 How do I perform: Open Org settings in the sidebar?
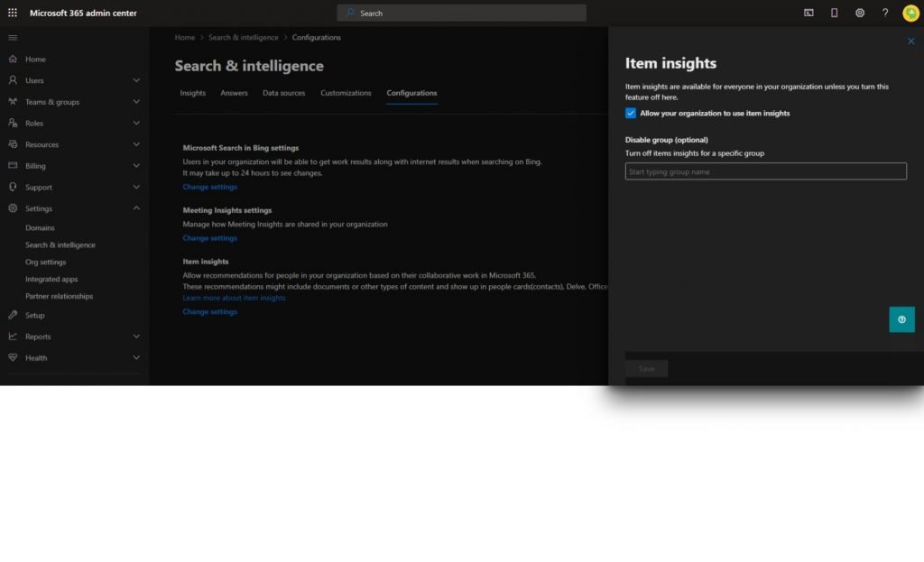[45, 262]
